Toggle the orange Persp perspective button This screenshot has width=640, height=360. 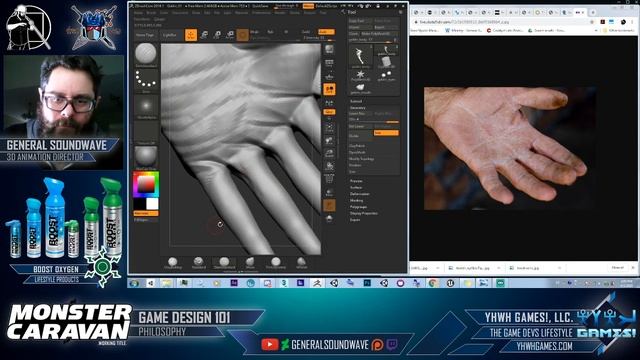[329, 89]
